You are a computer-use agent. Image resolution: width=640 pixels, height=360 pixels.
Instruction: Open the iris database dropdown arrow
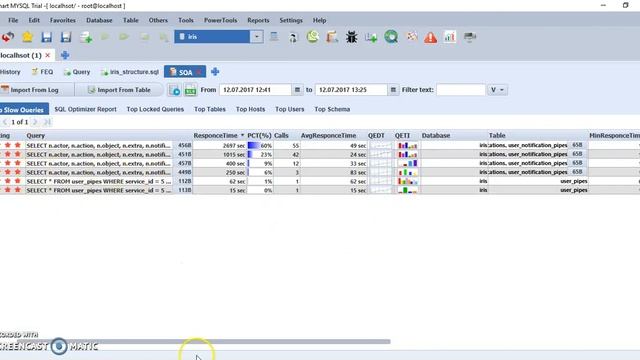256,37
